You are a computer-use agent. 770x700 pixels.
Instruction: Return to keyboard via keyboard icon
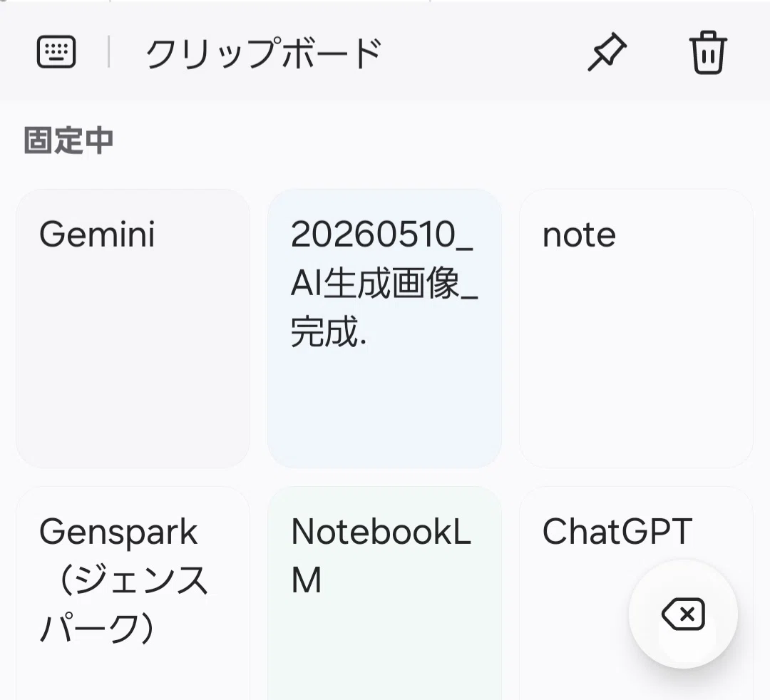tap(56, 52)
